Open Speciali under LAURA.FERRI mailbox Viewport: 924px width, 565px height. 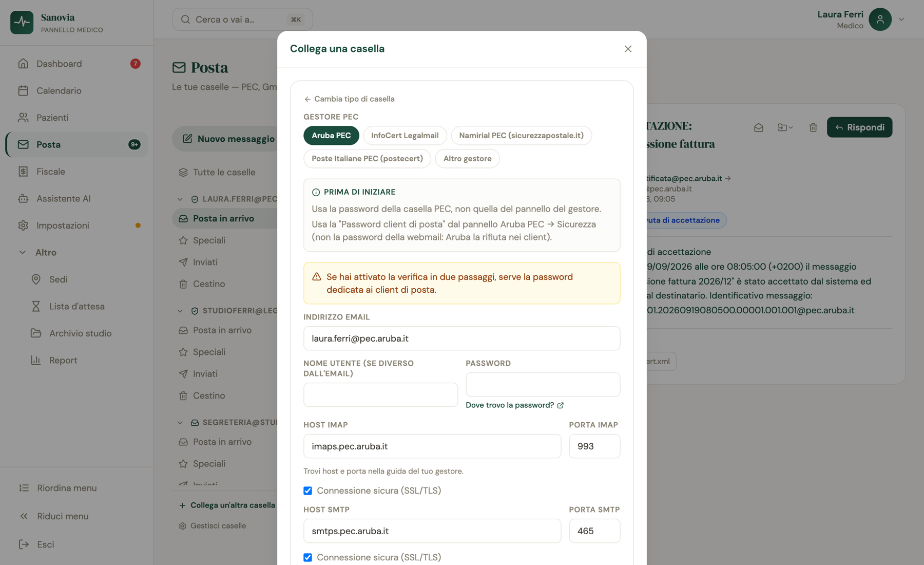pos(224,240)
